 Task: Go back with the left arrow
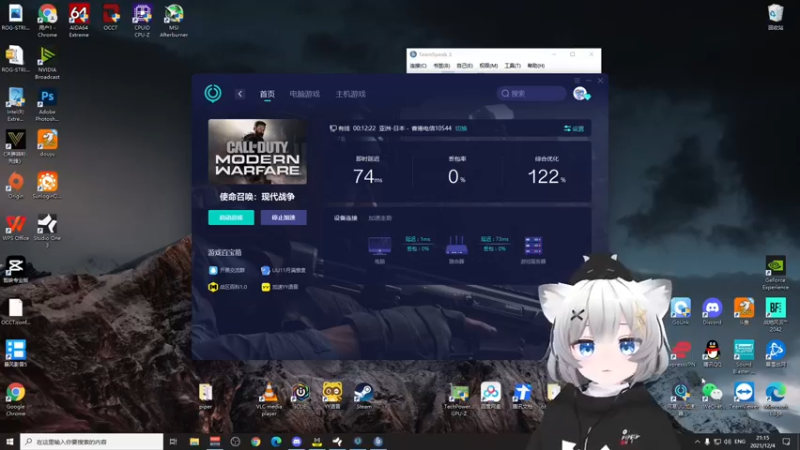click(240, 94)
